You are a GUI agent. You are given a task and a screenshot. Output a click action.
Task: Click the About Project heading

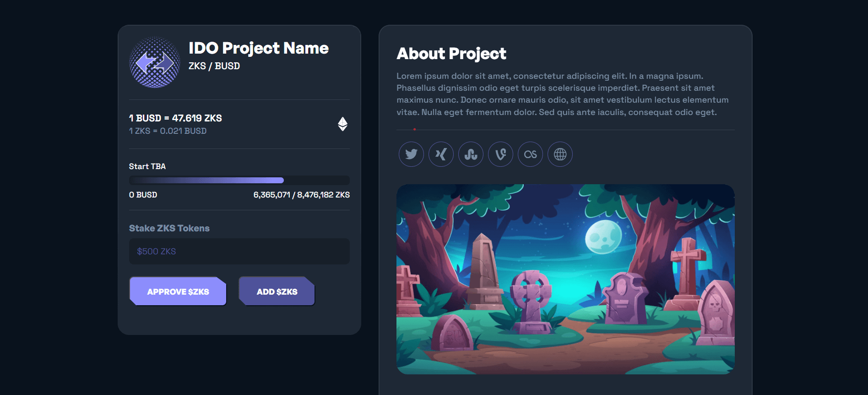click(451, 54)
